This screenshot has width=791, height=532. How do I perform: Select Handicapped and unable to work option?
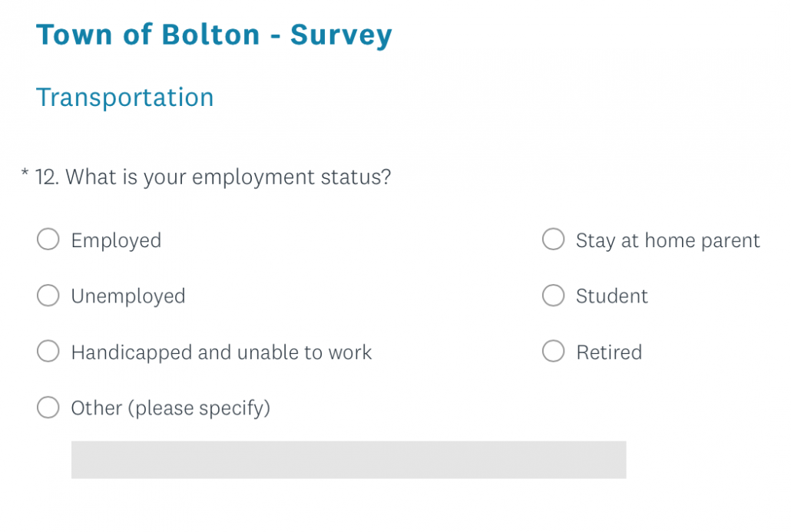48,352
